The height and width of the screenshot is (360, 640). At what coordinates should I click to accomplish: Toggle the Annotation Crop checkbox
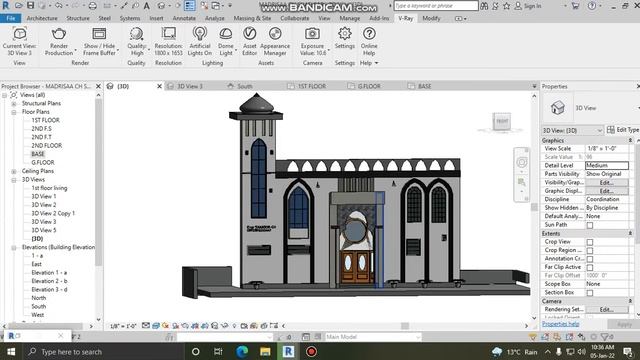click(x=590, y=259)
